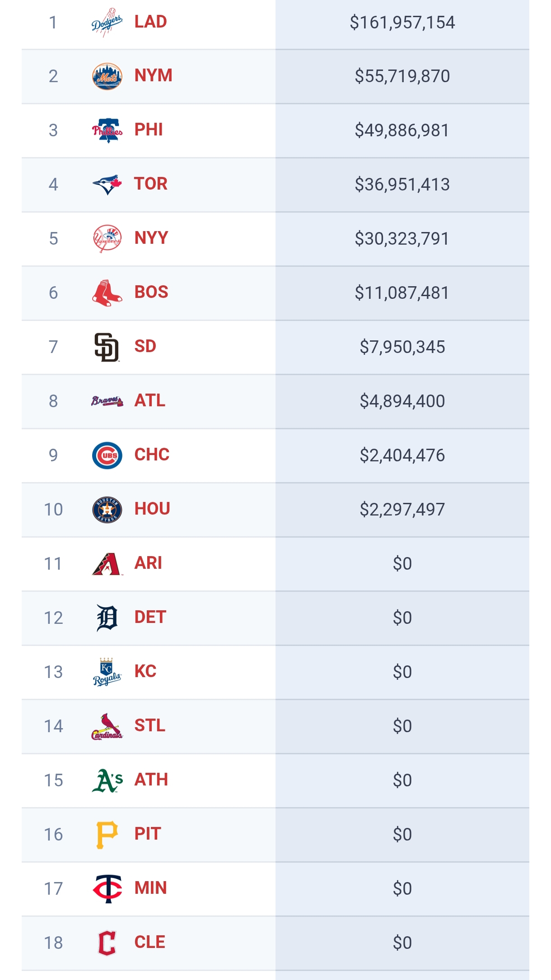Click the Padres SD logo
The image size is (551, 980).
(x=107, y=347)
